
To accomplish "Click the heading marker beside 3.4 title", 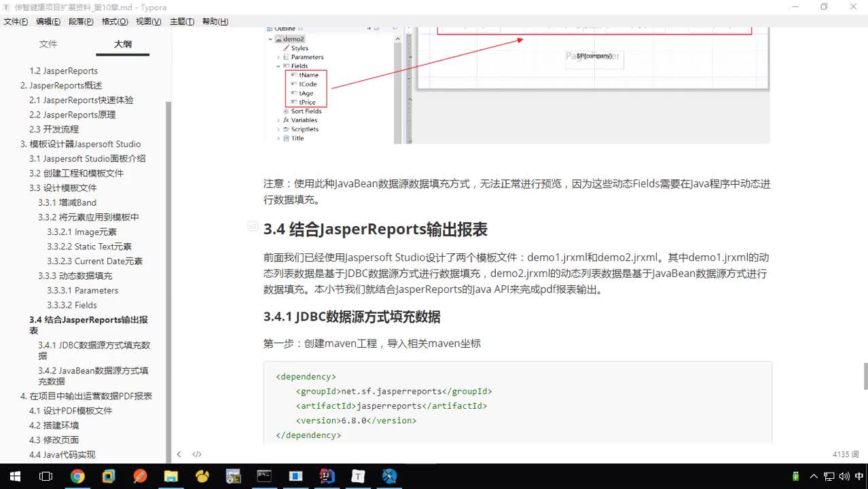I will pyautogui.click(x=252, y=225).
